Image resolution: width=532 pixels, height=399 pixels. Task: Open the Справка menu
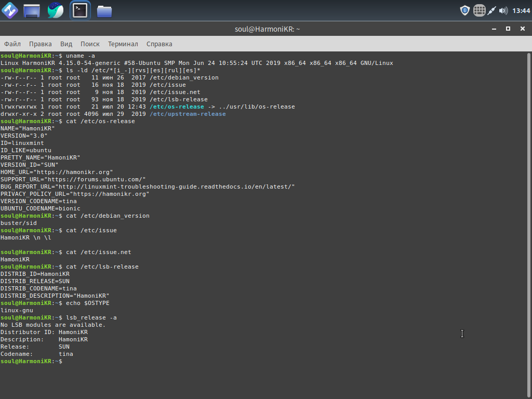[x=159, y=44]
